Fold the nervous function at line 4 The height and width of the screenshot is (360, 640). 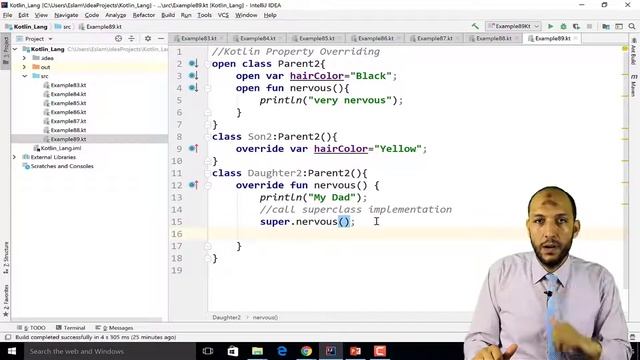208,88
